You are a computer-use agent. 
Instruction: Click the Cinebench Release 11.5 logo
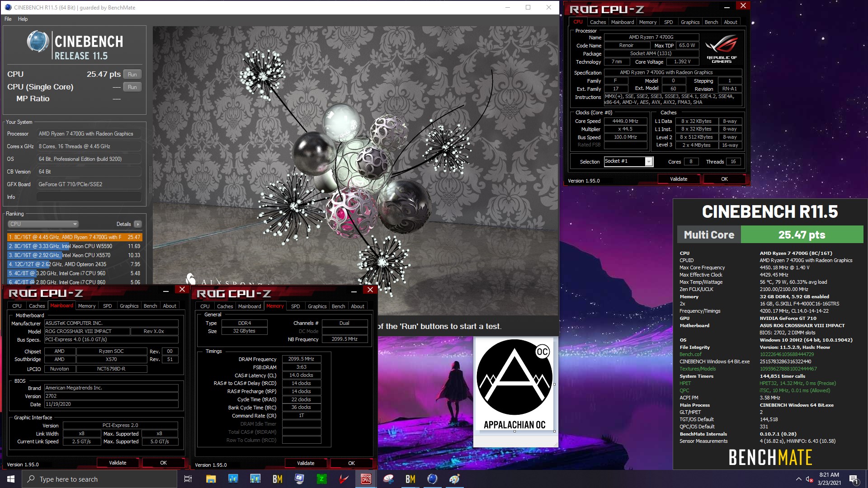[75, 45]
